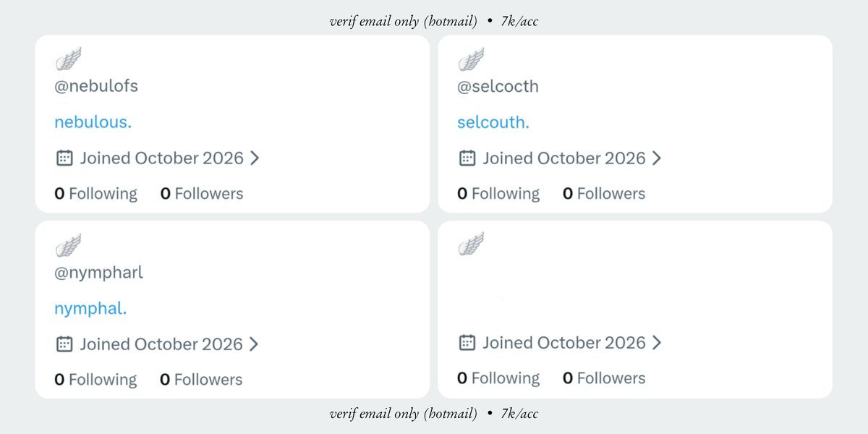Click the wing icon above @nebulofs
The width and height of the screenshot is (868, 434).
pos(69,59)
